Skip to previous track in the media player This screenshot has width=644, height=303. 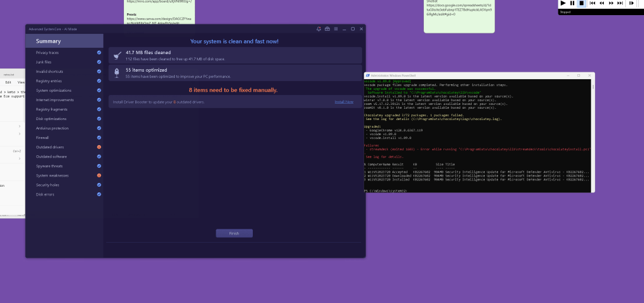[592, 3]
